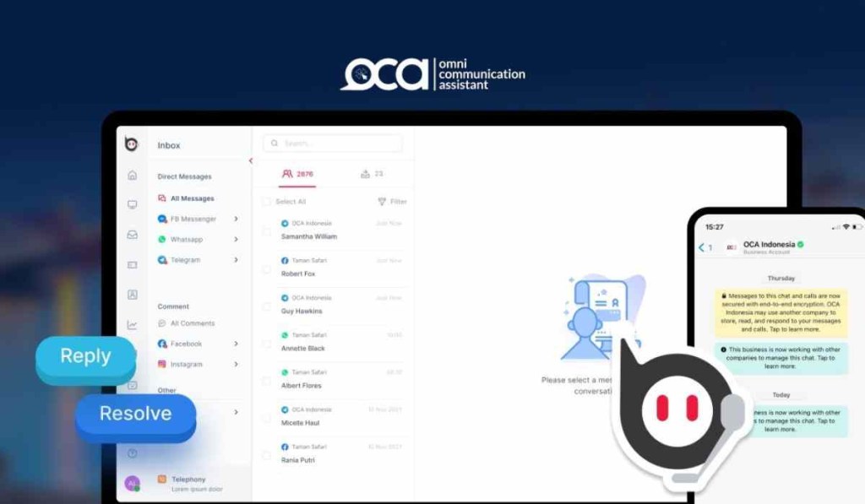Click inside the conversation search field
Screen dimensions: 865x504
pos(329,144)
